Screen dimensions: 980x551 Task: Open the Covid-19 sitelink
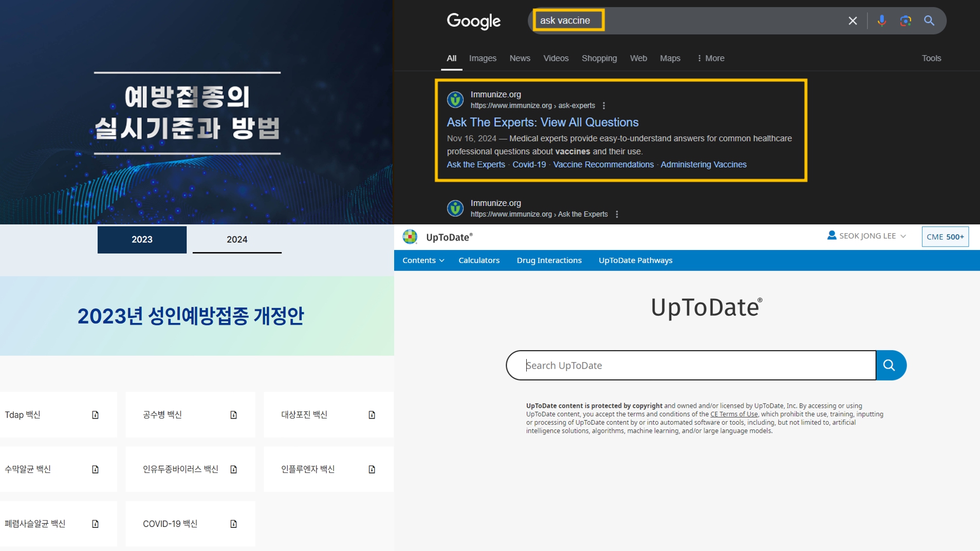[x=529, y=164]
